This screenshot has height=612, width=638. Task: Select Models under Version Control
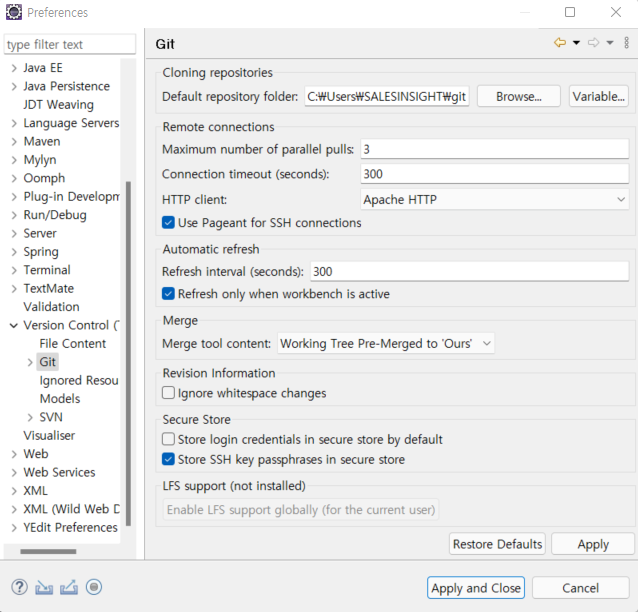click(x=60, y=399)
